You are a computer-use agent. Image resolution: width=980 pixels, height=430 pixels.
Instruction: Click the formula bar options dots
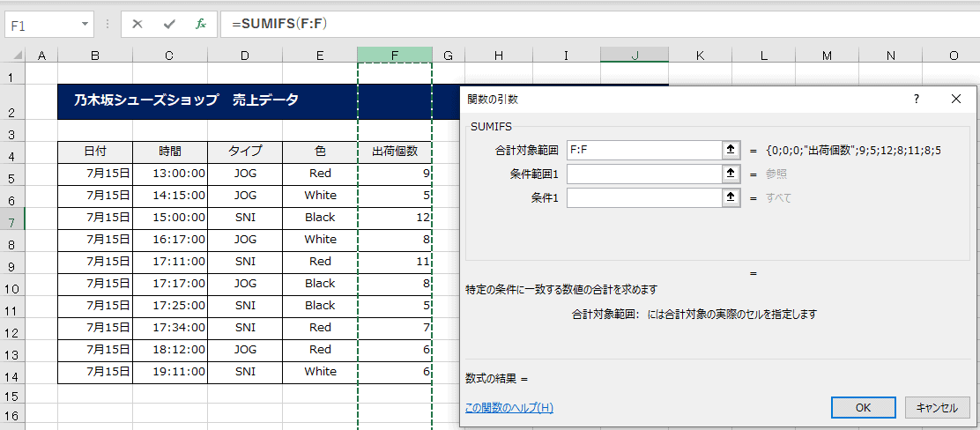[108, 25]
